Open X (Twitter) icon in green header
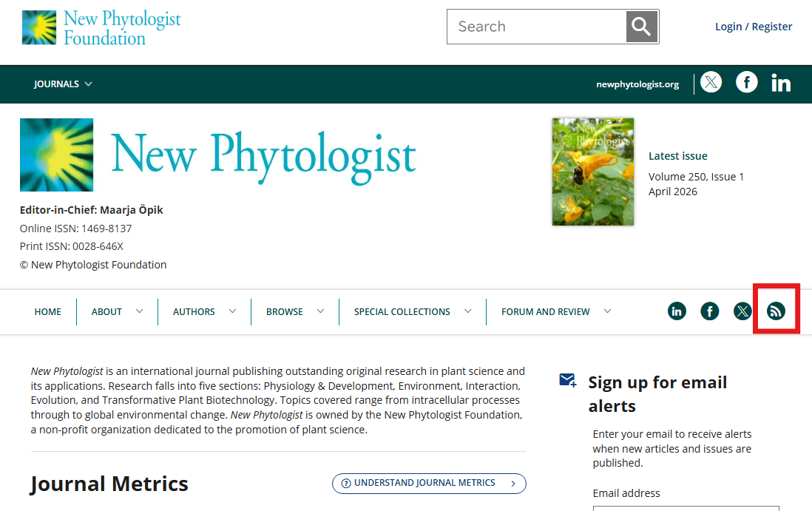812x511 pixels. (711, 83)
